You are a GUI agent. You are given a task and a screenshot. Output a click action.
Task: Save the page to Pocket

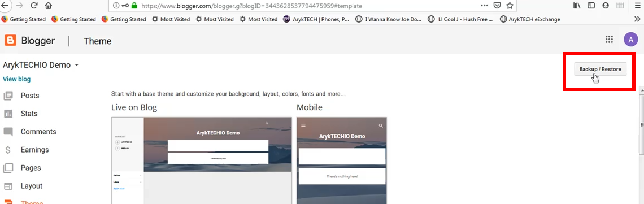[x=497, y=6]
